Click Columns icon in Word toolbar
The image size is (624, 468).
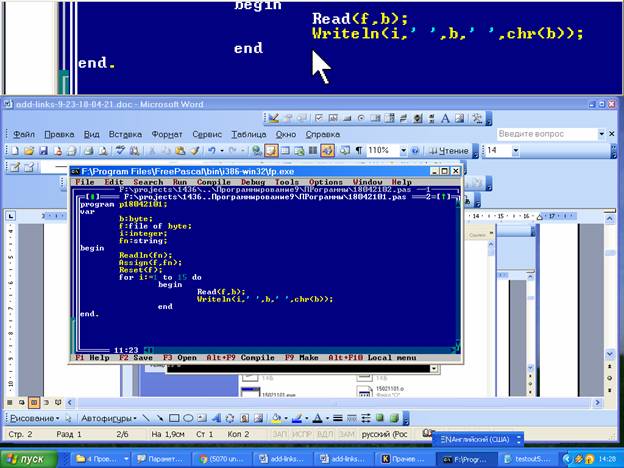pos(314,151)
